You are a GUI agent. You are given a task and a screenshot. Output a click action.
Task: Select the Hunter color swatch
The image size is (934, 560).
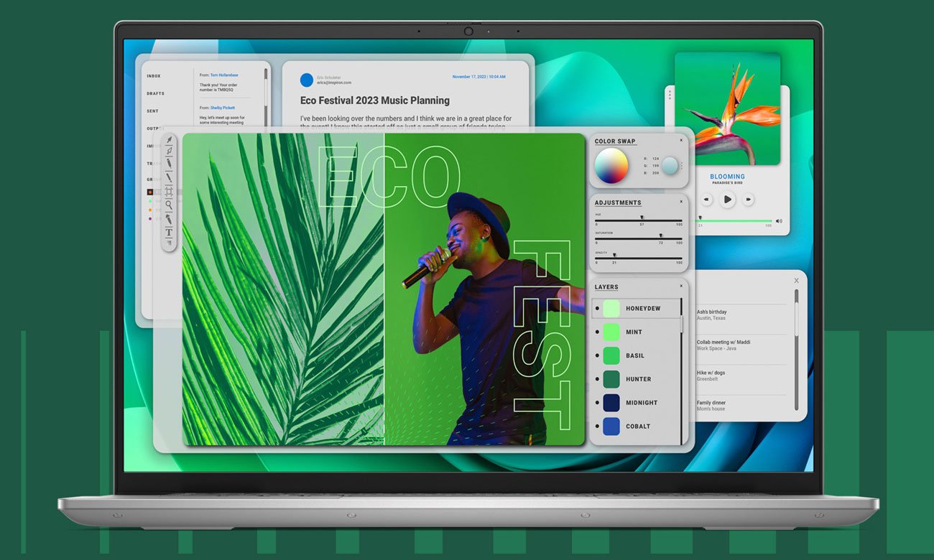611,379
